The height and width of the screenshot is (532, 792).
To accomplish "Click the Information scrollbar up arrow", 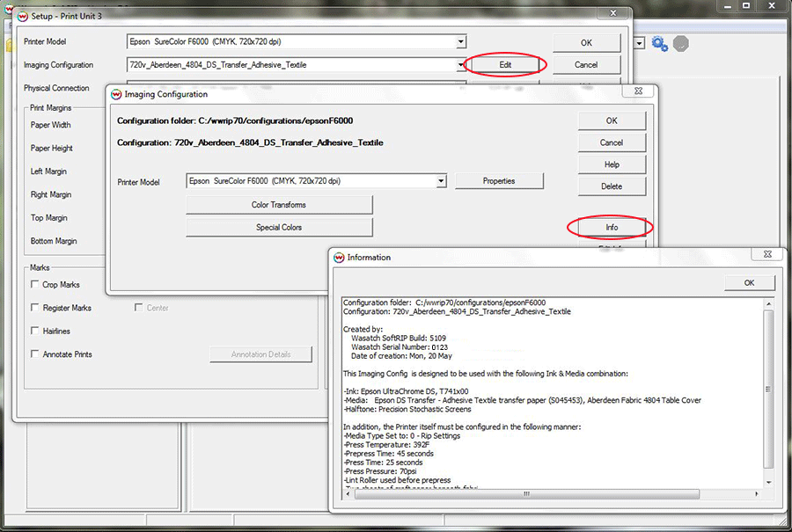I will coord(768,304).
